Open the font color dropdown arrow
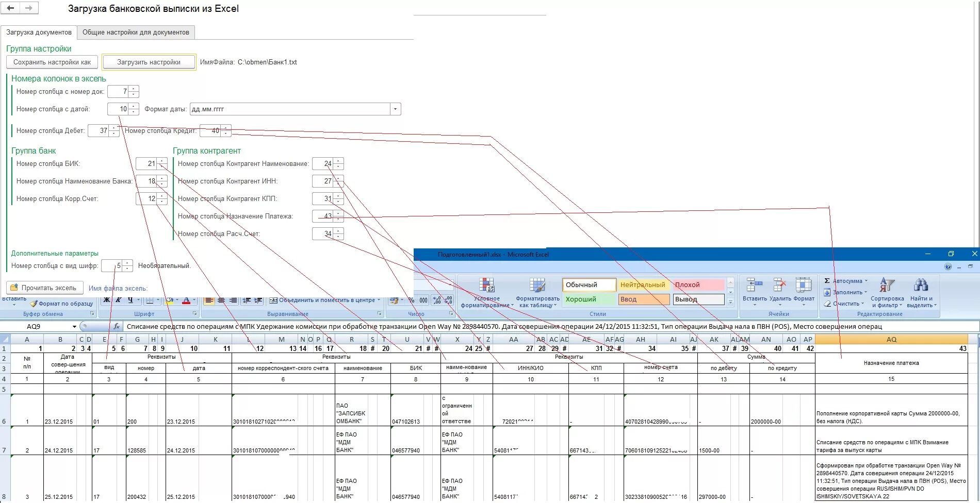 194,300
